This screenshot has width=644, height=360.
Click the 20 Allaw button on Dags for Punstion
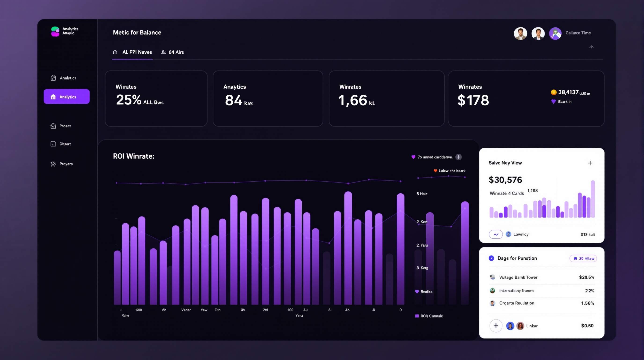583,258
